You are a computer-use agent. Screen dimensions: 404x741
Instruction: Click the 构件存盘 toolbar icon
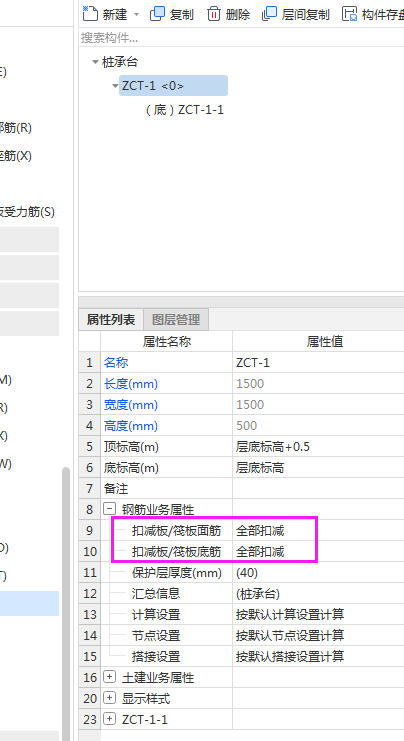coord(349,14)
